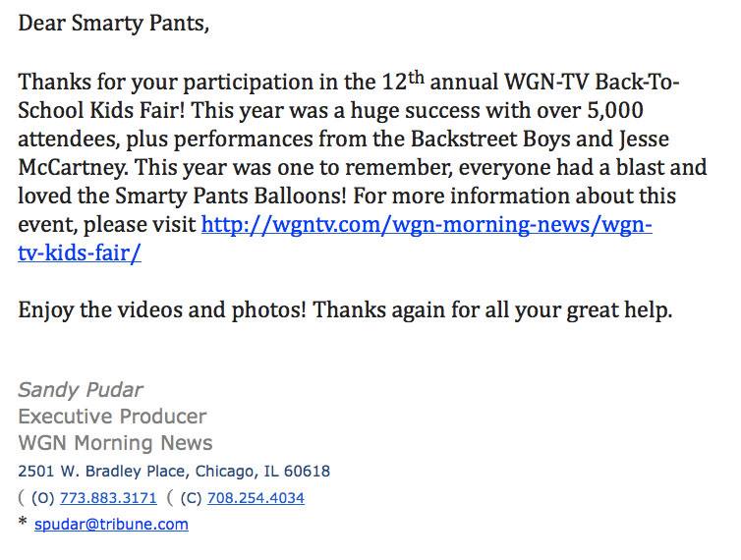Click the Sandy Pudar signature name
The width and height of the screenshot is (741, 560).
[79, 390]
